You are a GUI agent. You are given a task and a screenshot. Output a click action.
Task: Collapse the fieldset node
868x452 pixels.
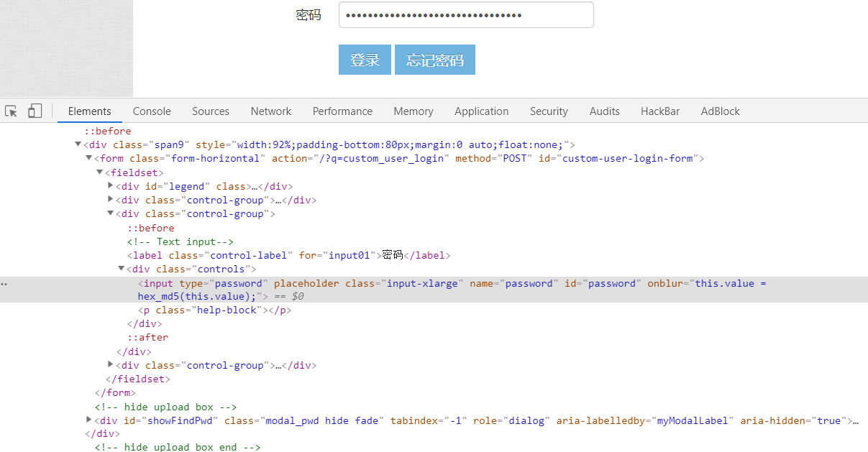(x=100, y=172)
